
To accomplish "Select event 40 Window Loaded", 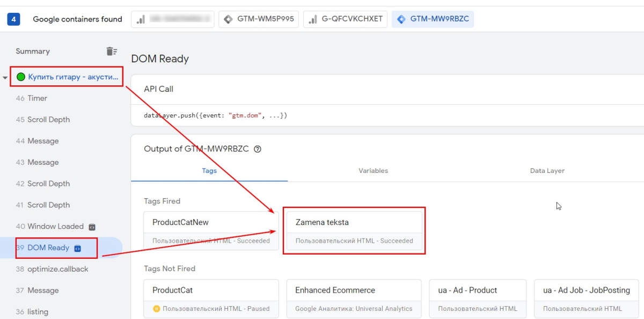I will pyautogui.click(x=50, y=227).
